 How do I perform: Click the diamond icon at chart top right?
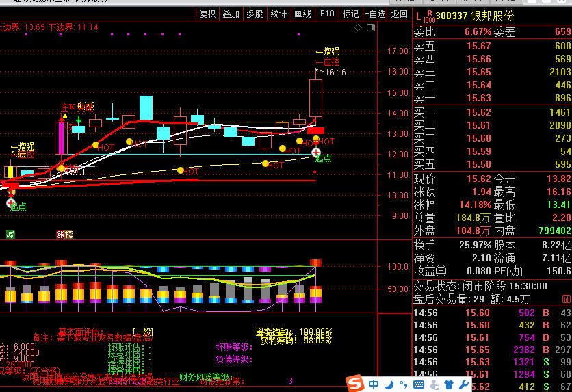click(x=357, y=28)
